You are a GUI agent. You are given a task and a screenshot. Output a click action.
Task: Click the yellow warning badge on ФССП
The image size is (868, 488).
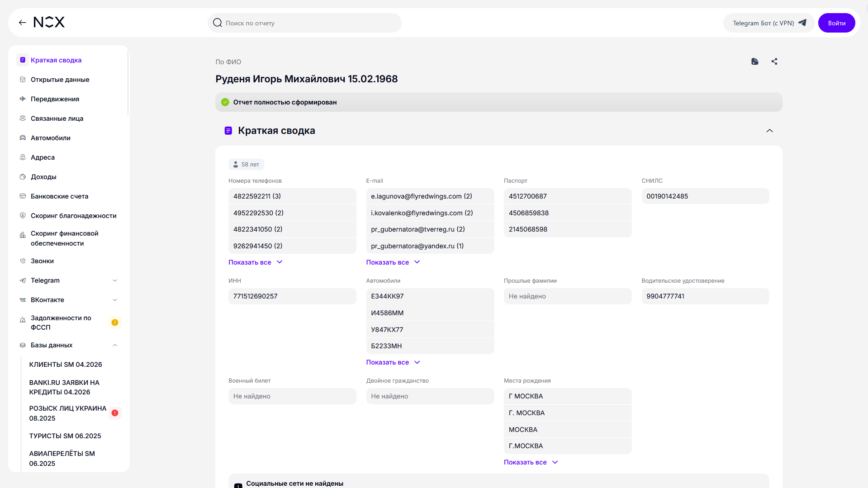[x=115, y=322]
